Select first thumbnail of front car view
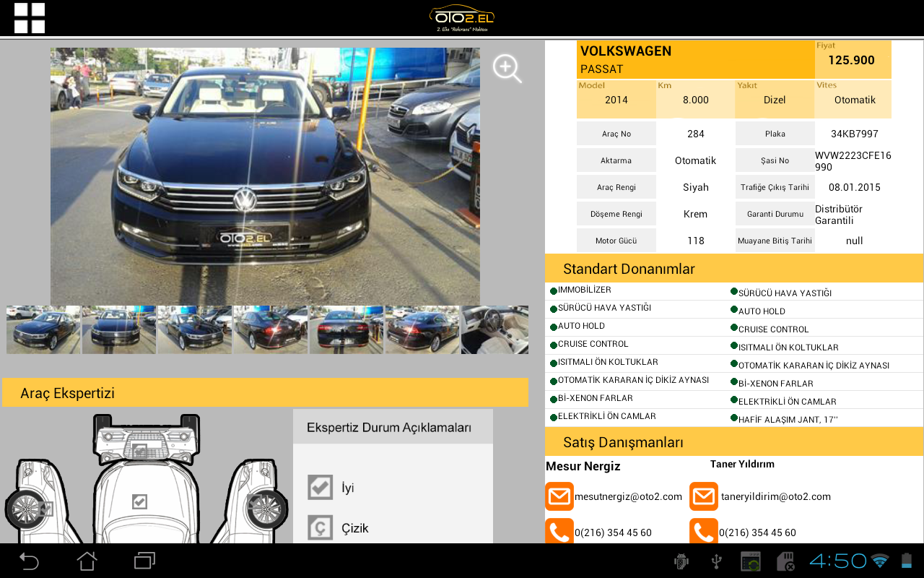The image size is (924, 578). [x=43, y=329]
